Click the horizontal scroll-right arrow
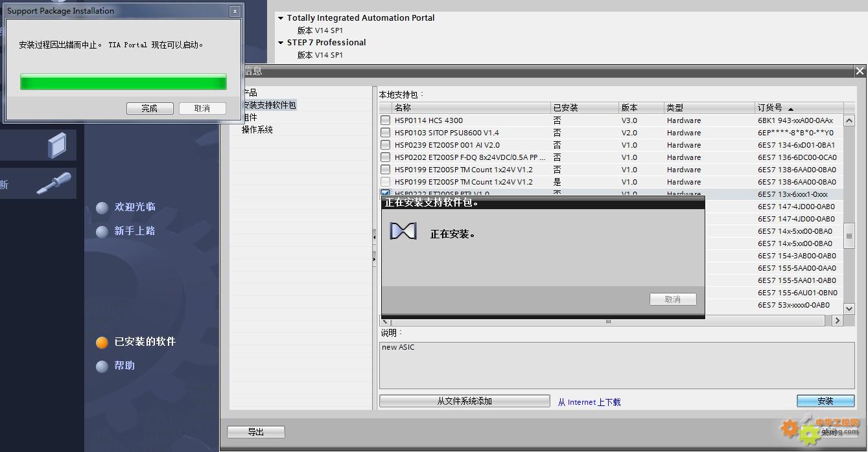Screen dimensions: 868x452 (x=837, y=321)
